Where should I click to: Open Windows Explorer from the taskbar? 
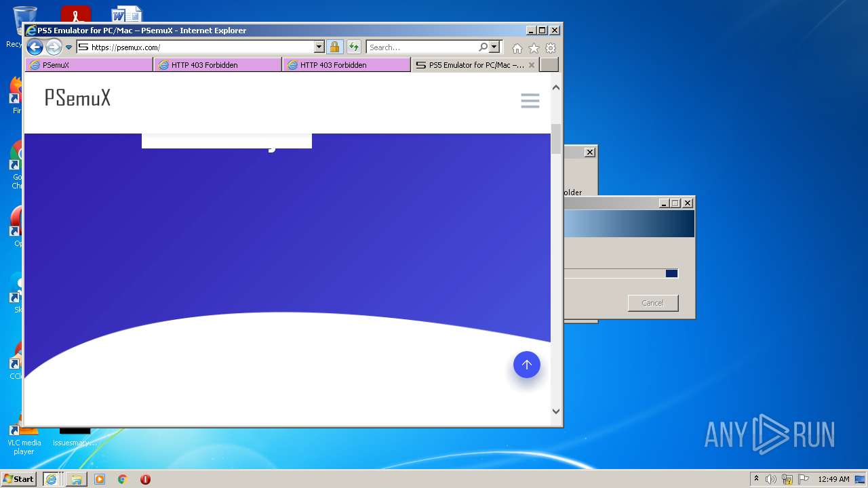click(x=76, y=479)
